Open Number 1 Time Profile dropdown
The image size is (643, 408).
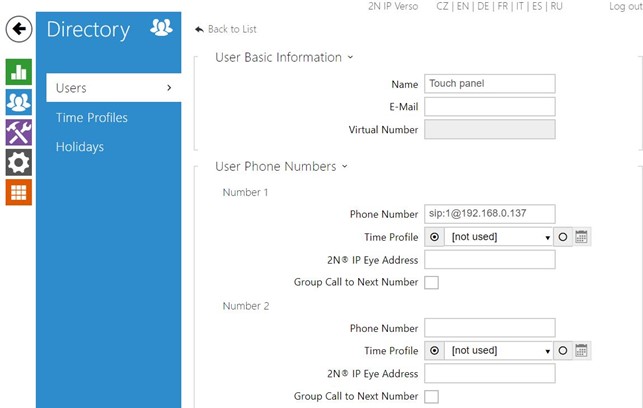pyautogui.click(x=500, y=237)
